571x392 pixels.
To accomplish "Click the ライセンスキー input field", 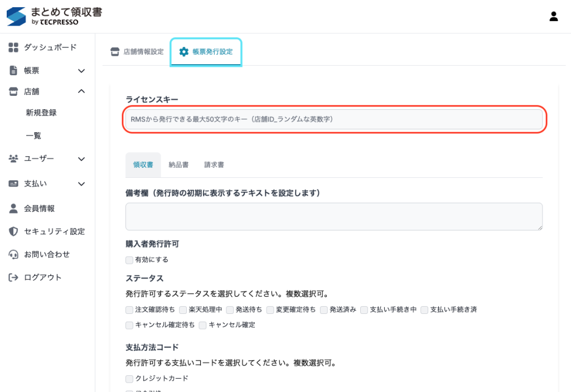I will point(333,119).
